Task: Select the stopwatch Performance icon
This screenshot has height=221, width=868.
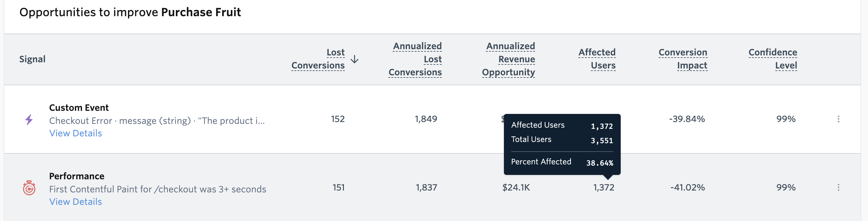Action: coord(29,188)
